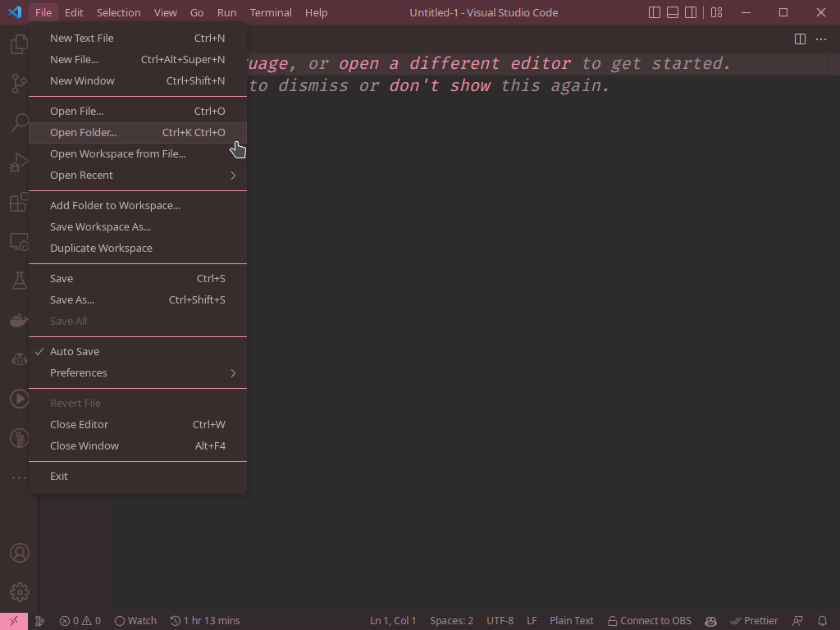Expand the Preferences submenu
The width and height of the screenshot is (840, 630).
click(78, 372)
